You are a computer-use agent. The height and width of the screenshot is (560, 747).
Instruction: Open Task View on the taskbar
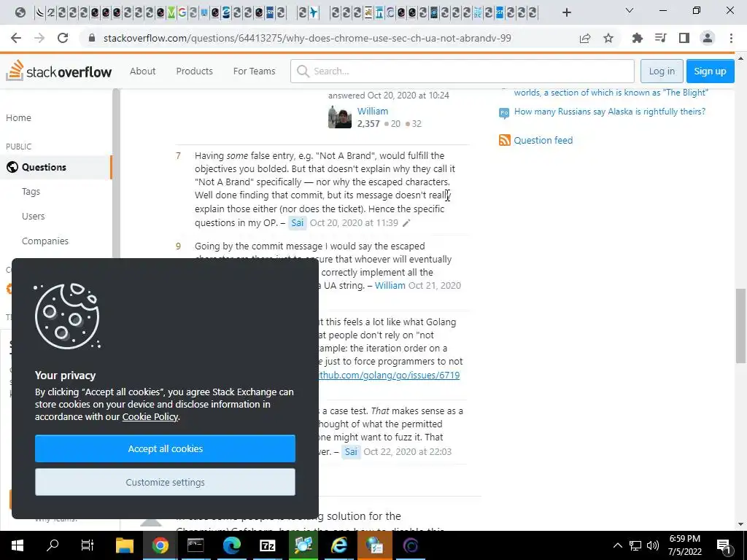pyautogui.click(x=88, y=545)
